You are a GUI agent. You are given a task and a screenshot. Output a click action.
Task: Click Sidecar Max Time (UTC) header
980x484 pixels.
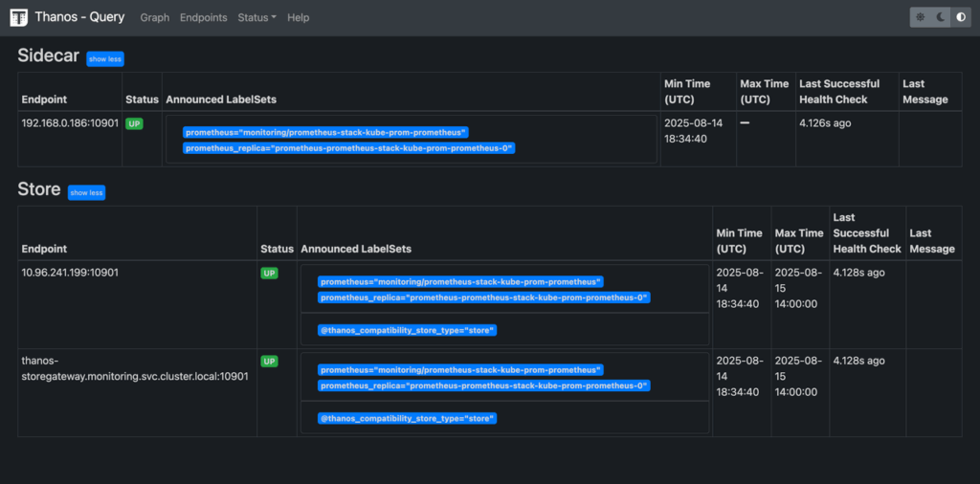coord(765,91)
